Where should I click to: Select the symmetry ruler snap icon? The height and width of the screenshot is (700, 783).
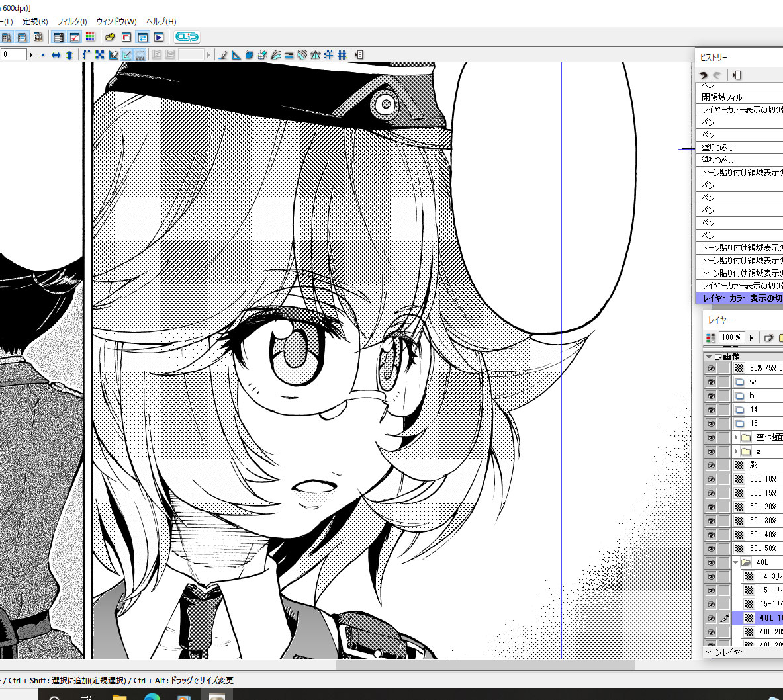315,55
